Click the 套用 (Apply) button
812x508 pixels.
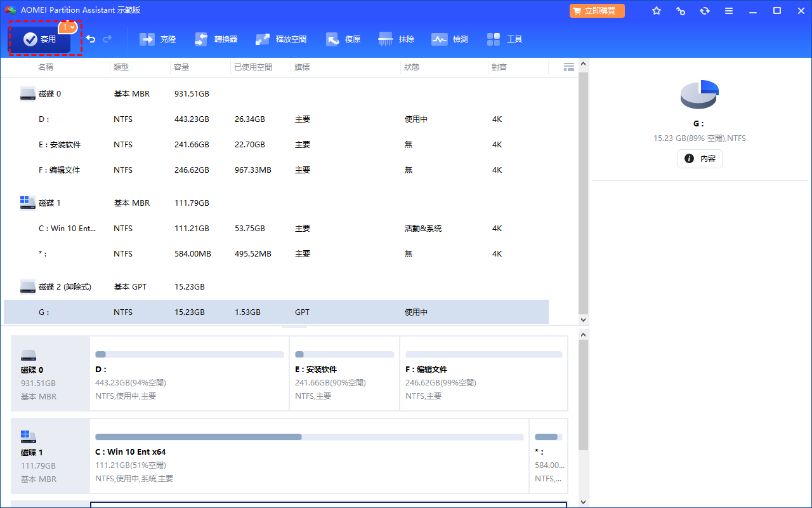click(39, 39)
